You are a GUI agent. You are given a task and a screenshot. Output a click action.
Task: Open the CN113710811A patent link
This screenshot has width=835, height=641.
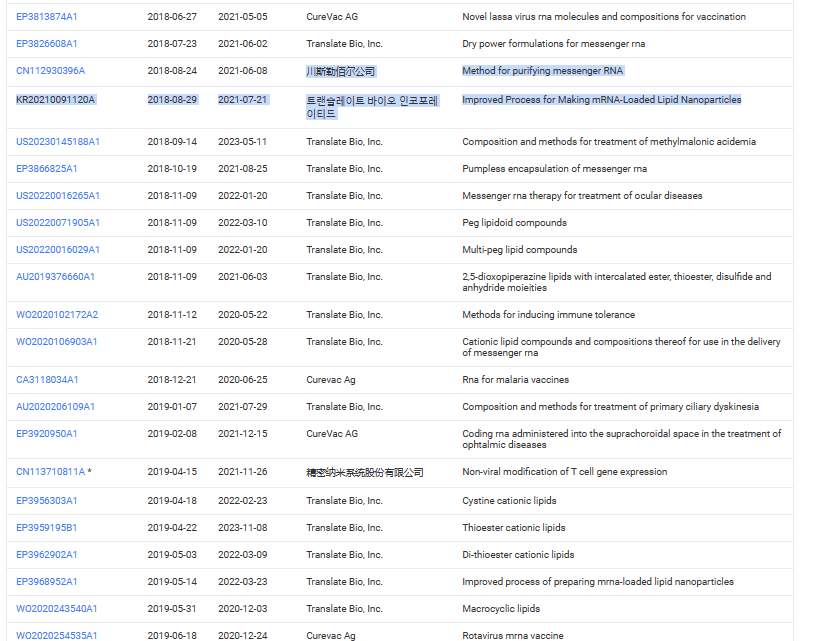pos(50,472)
